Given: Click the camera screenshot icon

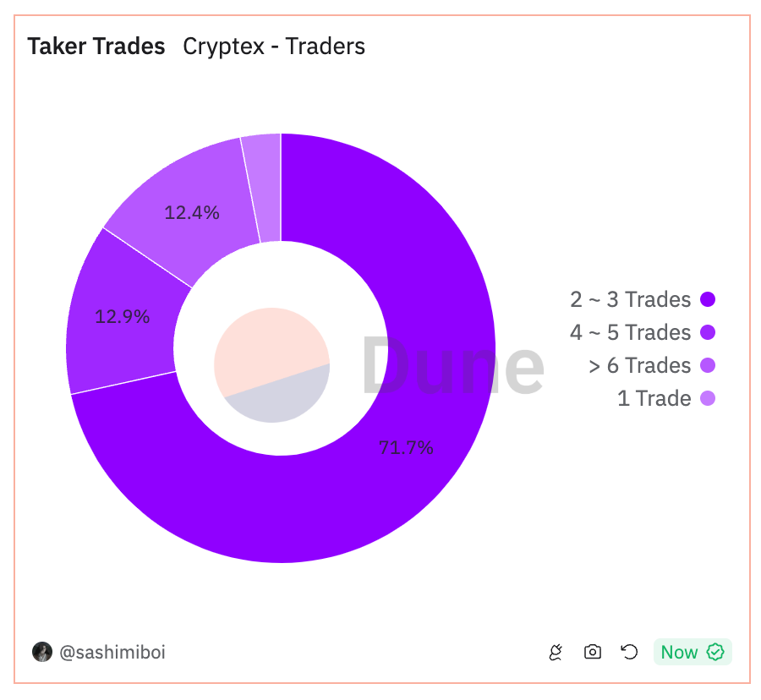Looking at the screenshot, I should pos(593,652).
